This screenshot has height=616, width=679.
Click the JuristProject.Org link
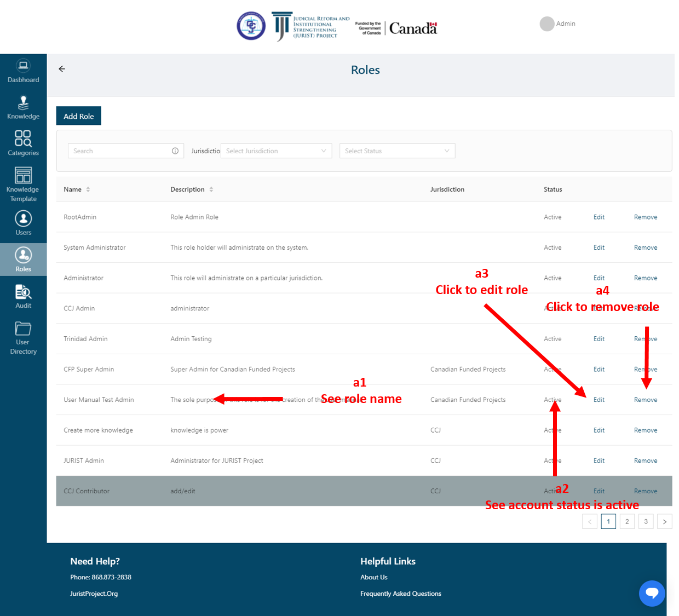click(94, 594)
